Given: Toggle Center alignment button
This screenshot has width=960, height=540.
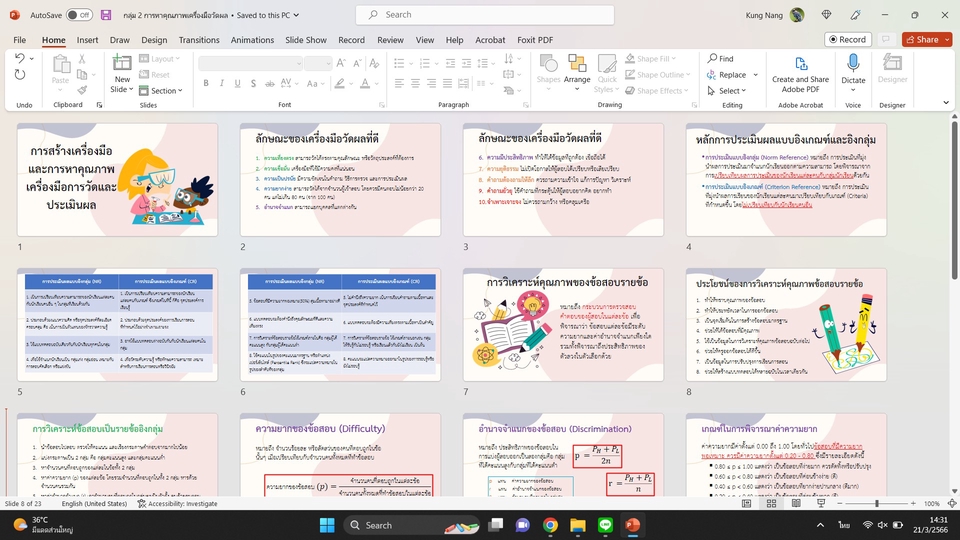Looking at the screenshot, I should click(x=415, y=83).
